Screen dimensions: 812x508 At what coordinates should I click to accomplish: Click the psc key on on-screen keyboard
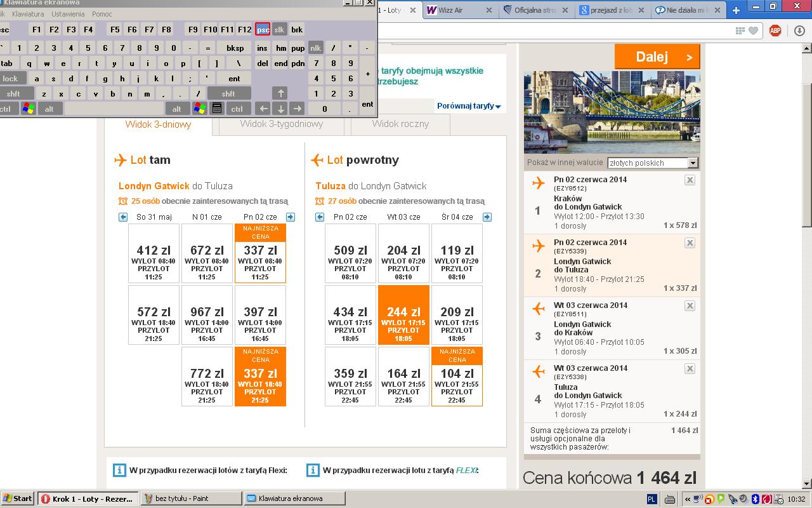click(x=263, y=29)
